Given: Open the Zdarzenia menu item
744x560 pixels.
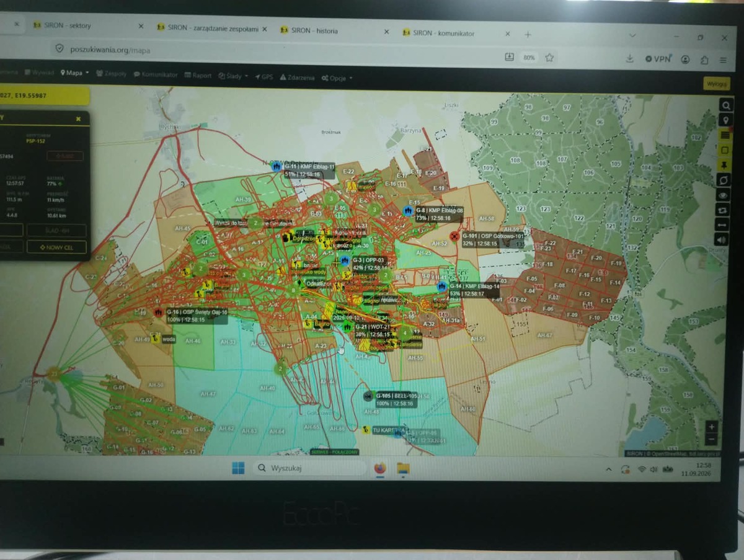Looking at the screenshot, I should [x=297, y=78].
